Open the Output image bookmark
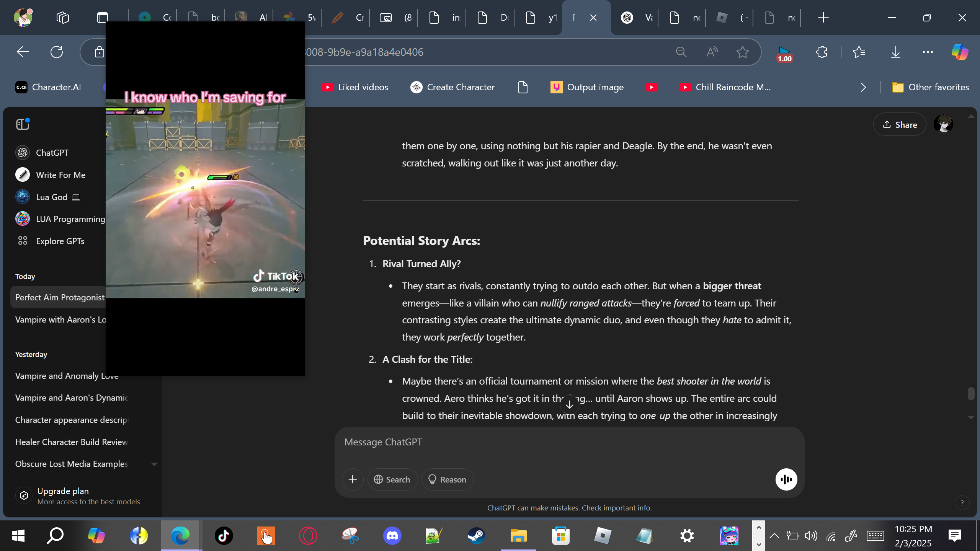The width and height of the screenshot is (980, 551). 587,87
